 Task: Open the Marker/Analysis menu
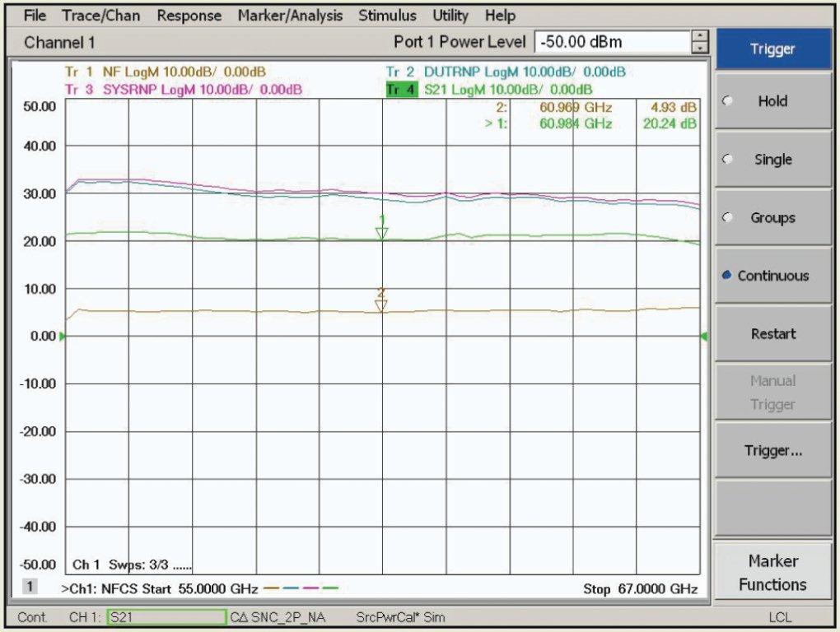pos(290,16)
